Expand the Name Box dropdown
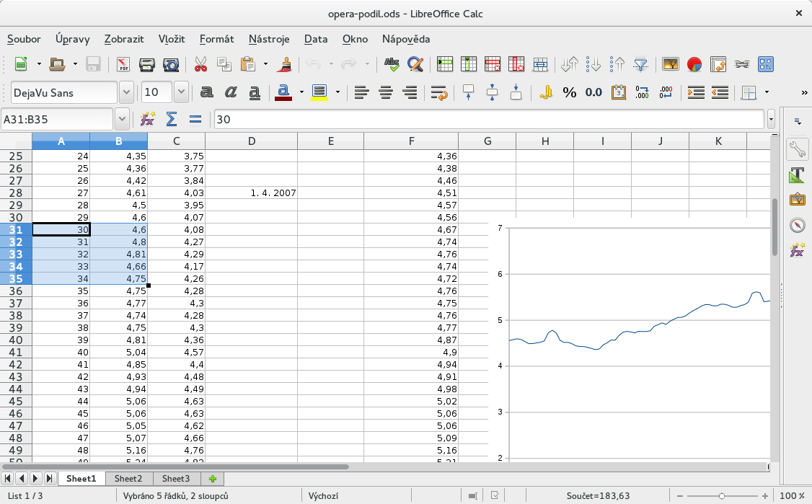The image size is (812, 504). pos(123,119)
